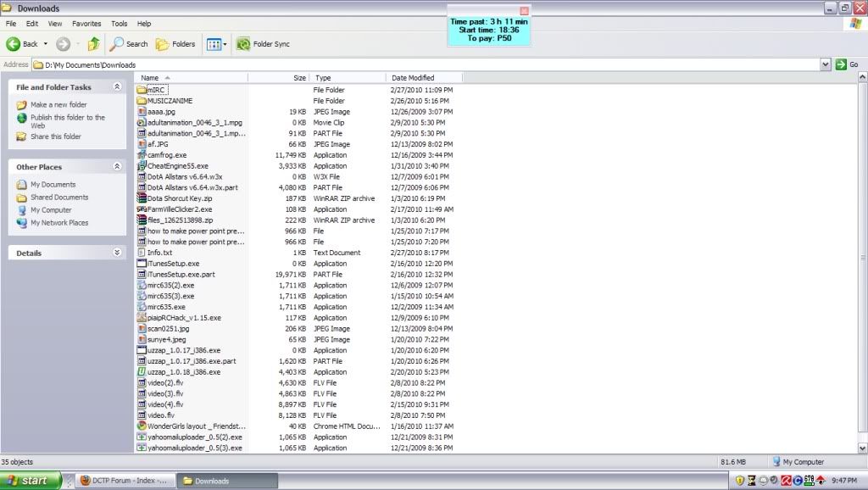The height and width of the screenshot is (490, 868).
Task: Click the Go button
Action: [848, 64]
